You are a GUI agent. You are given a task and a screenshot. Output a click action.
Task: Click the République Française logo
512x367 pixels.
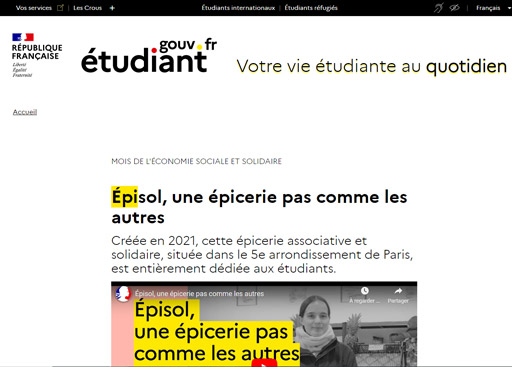pyautogui.click(x=37, y=55)
